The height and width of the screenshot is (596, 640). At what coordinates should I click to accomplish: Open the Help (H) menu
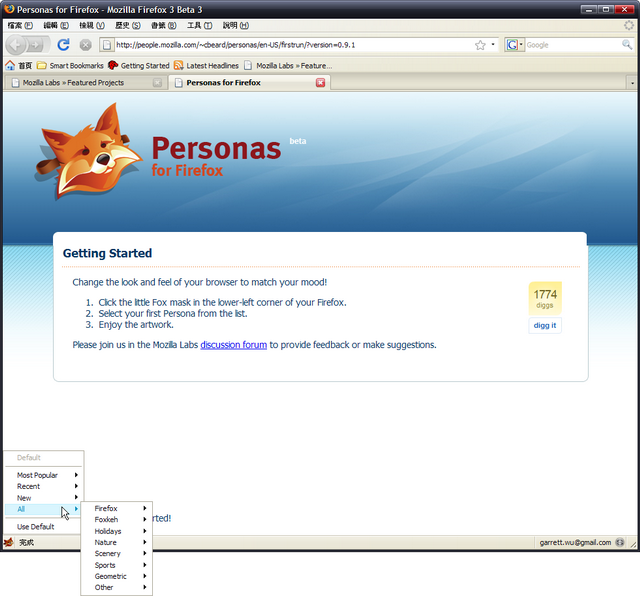pyautogui.click(x=236, y=25)
